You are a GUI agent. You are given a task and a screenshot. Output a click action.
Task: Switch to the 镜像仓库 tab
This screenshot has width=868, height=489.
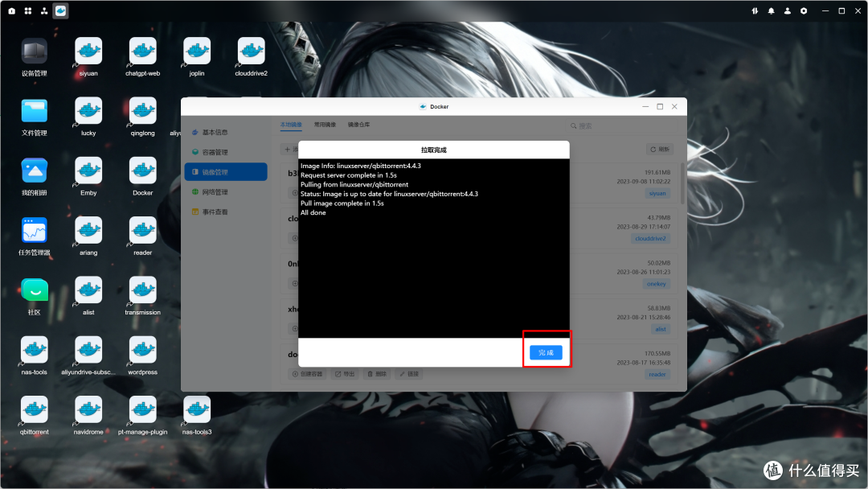point(358,125)
